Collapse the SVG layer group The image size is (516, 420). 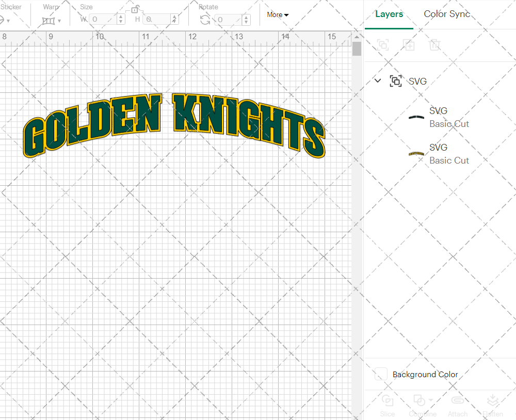377,80
